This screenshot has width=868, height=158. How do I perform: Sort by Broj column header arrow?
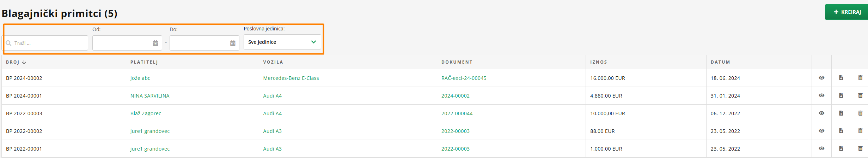tap(24, 62)
